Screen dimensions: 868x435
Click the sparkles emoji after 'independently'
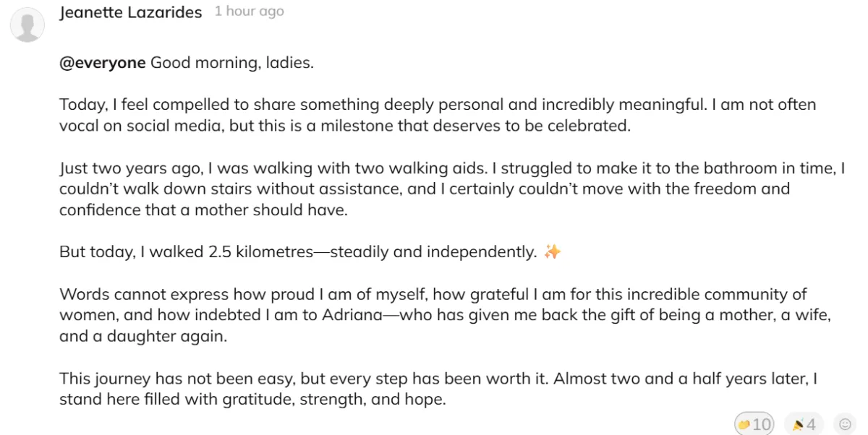click(553, 252)
